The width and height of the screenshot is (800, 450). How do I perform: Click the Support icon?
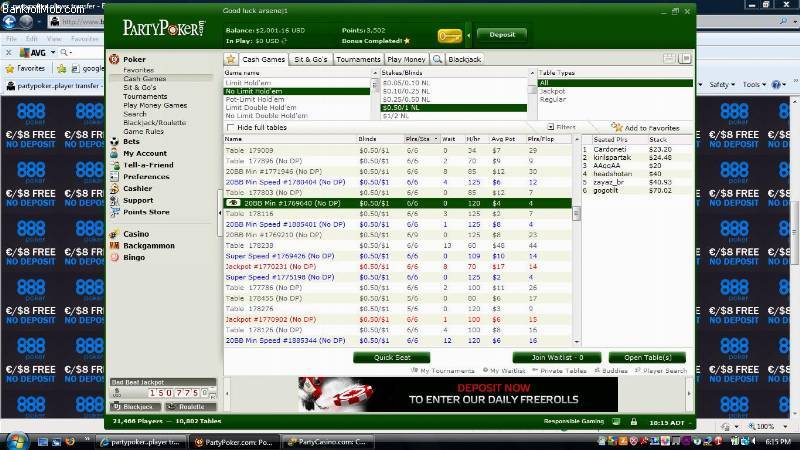114,201
